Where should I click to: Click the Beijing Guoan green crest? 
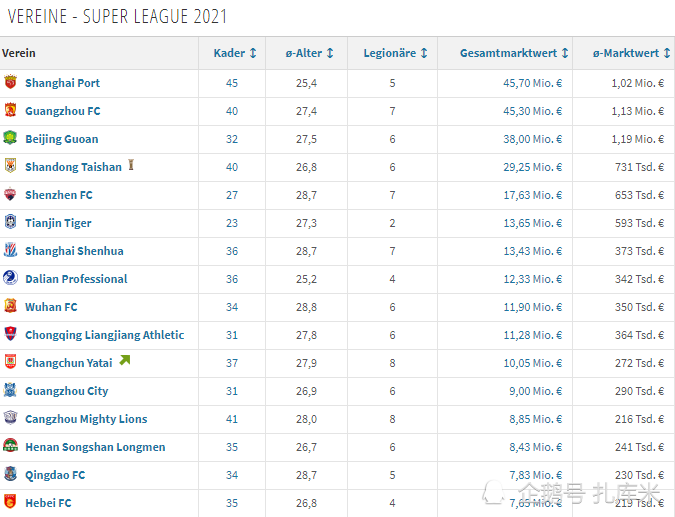(x=10, y=138)
